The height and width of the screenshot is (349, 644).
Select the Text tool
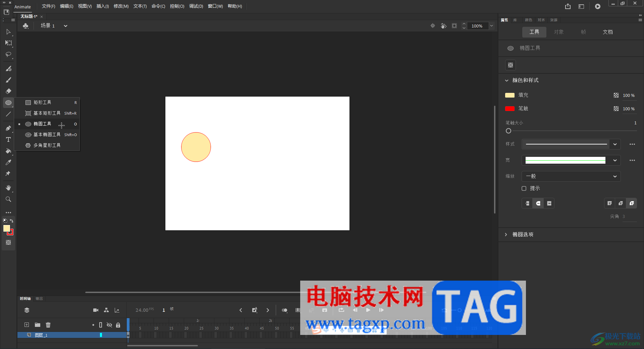coord(8,139)
